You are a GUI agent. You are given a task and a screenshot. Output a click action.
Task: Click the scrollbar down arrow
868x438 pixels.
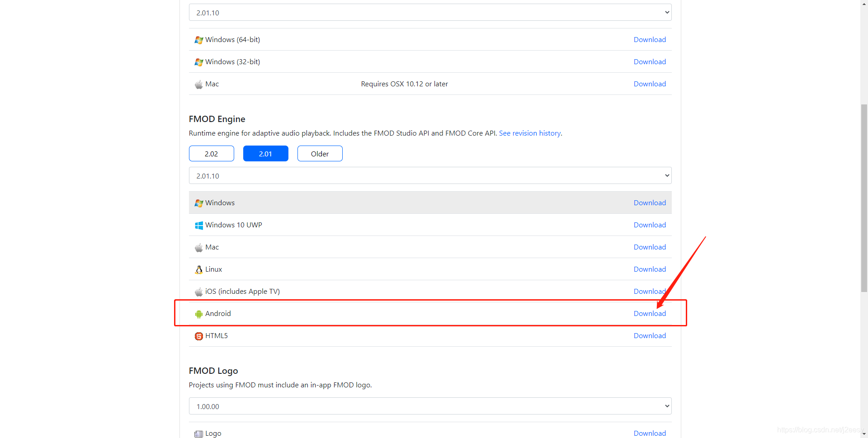pos(864,434)
